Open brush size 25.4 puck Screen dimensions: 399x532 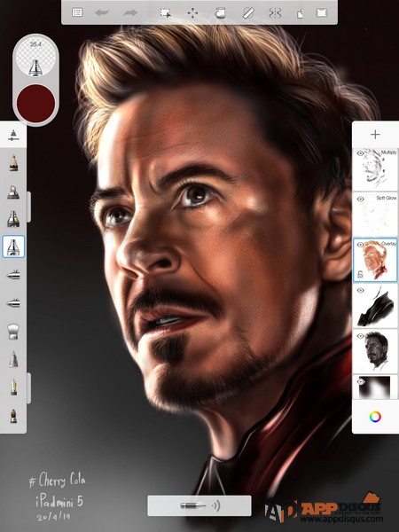35,58
